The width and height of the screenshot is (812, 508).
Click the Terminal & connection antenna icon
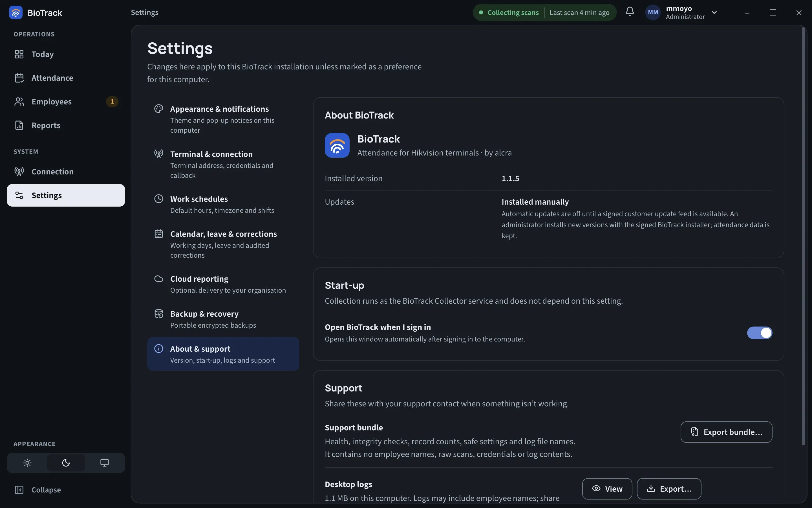pos(159,154)
